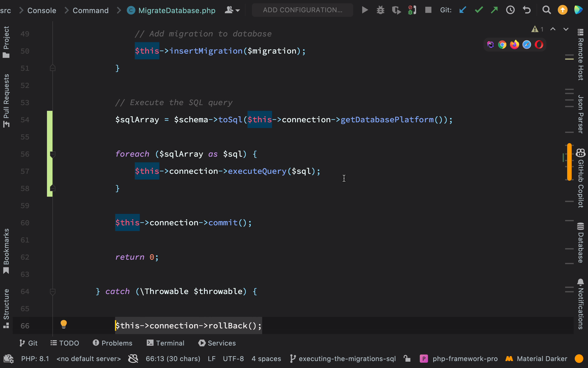The width and height of the screenshot is (588, 368).
Task: Click the php-framework-pro status widget
Action: click(459, 359)
